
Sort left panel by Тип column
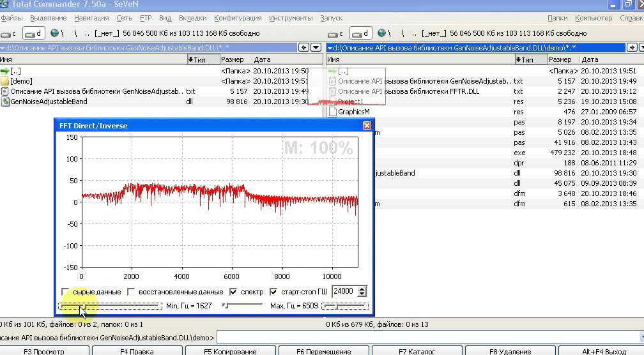click(x=203, y=59)
